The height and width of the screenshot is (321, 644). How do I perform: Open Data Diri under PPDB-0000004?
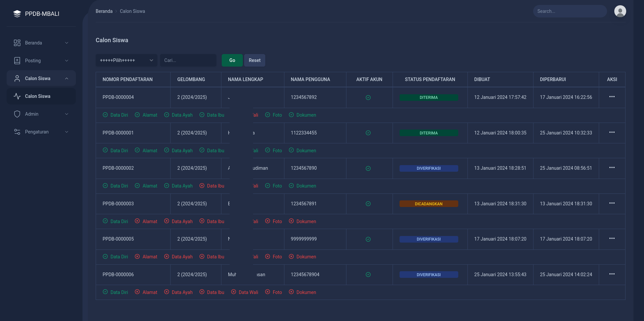115,115
